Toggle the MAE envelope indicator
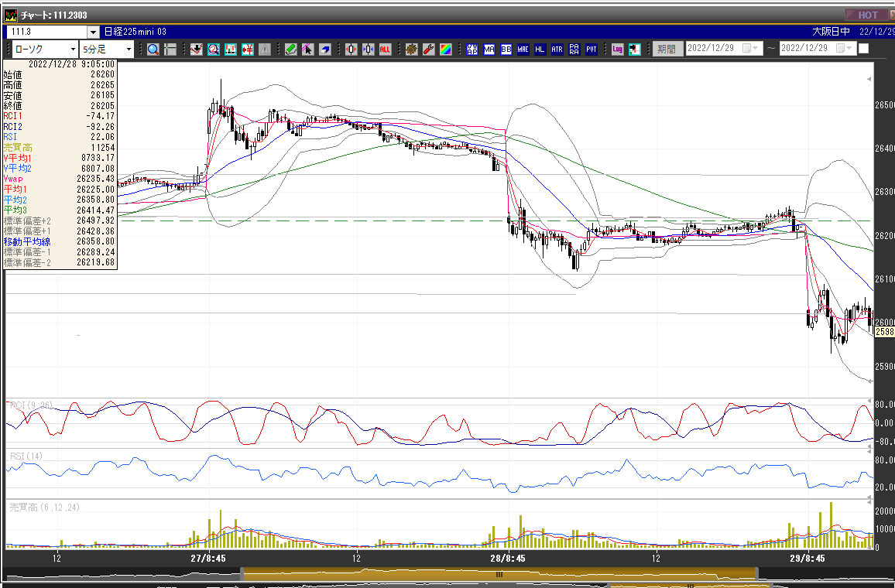Screen dimensions: 895x588 coord(523,50)
